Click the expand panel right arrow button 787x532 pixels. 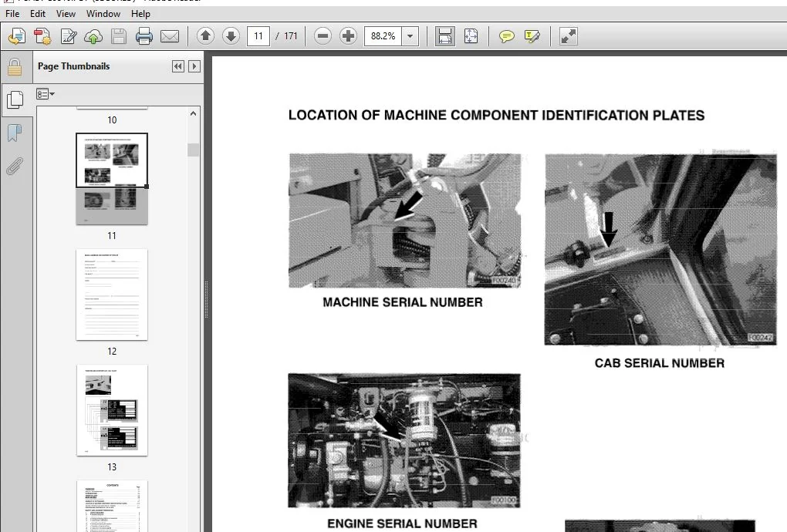pyautogui.click(x=194, y=66)
